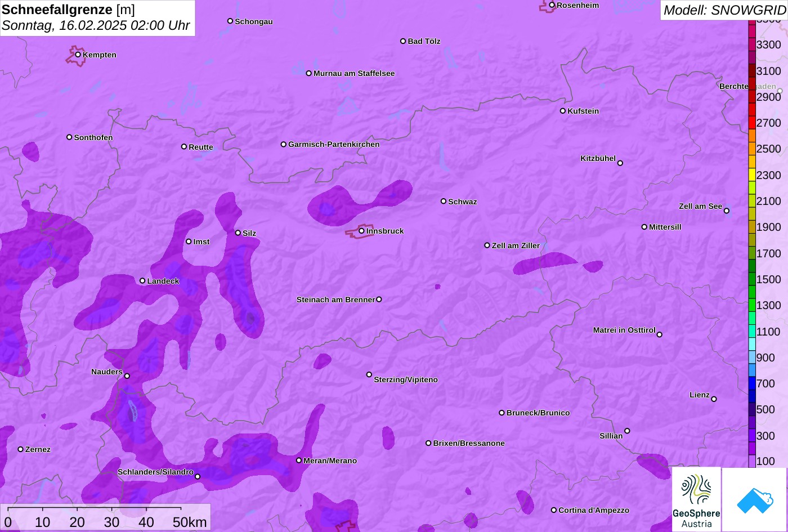Click the blue cloud app logo

[755, 499]
